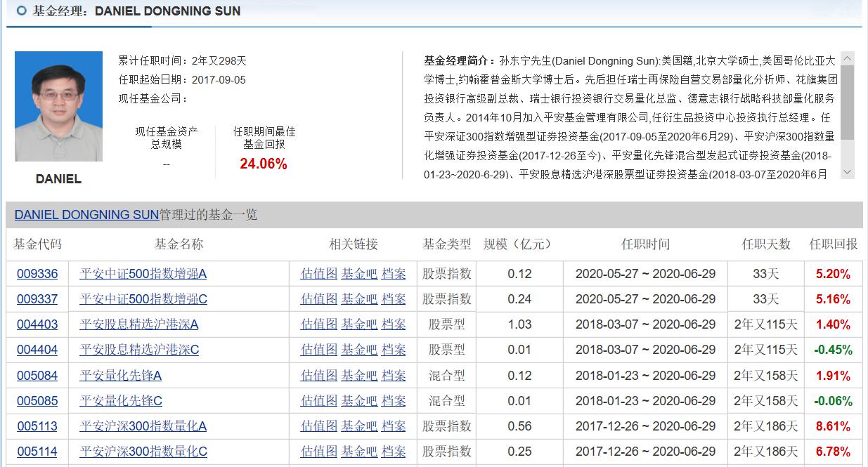Viewport: 868px width, 467px height.
Task: Open fund code 009336
Action: click(37, 274)
